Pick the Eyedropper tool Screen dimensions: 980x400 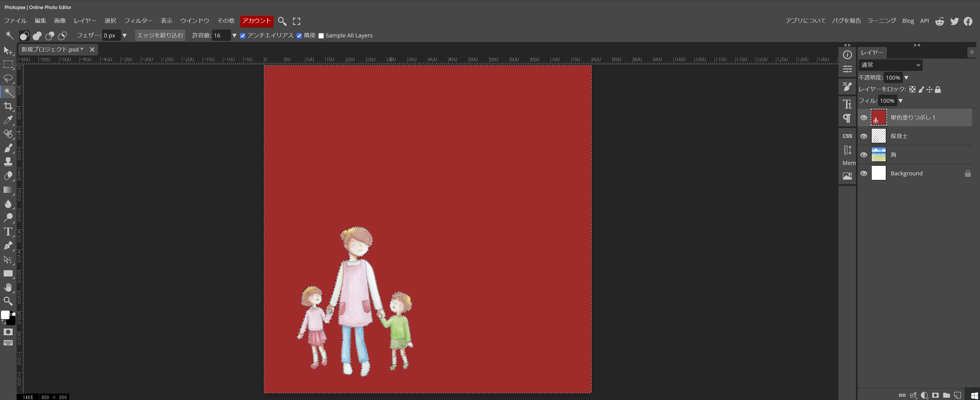[x=8, y=120]
